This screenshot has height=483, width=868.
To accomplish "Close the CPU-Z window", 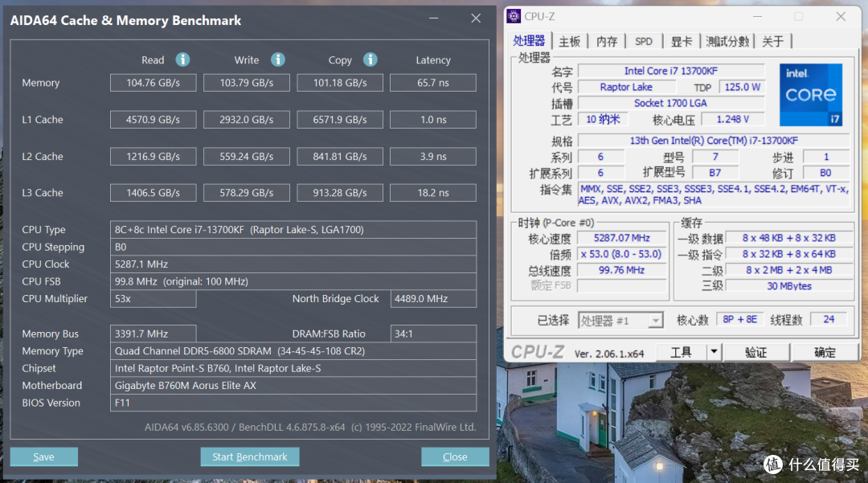I will pyautogui.click(x=841, y=17).
